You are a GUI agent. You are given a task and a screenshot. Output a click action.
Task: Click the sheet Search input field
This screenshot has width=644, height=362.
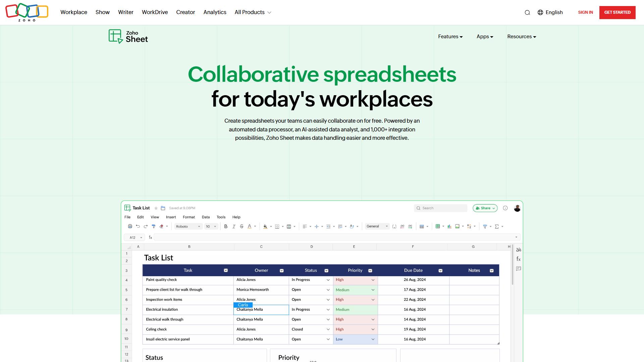pos(441,208)
